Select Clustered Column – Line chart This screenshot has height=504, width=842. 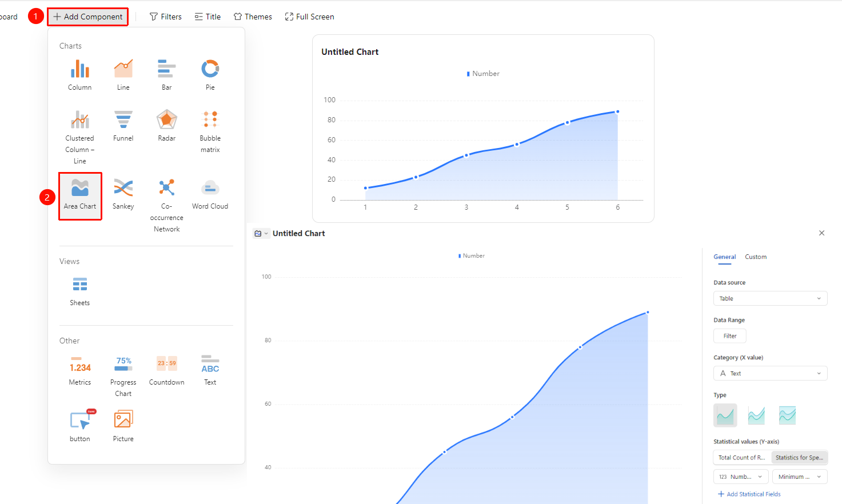80,137
